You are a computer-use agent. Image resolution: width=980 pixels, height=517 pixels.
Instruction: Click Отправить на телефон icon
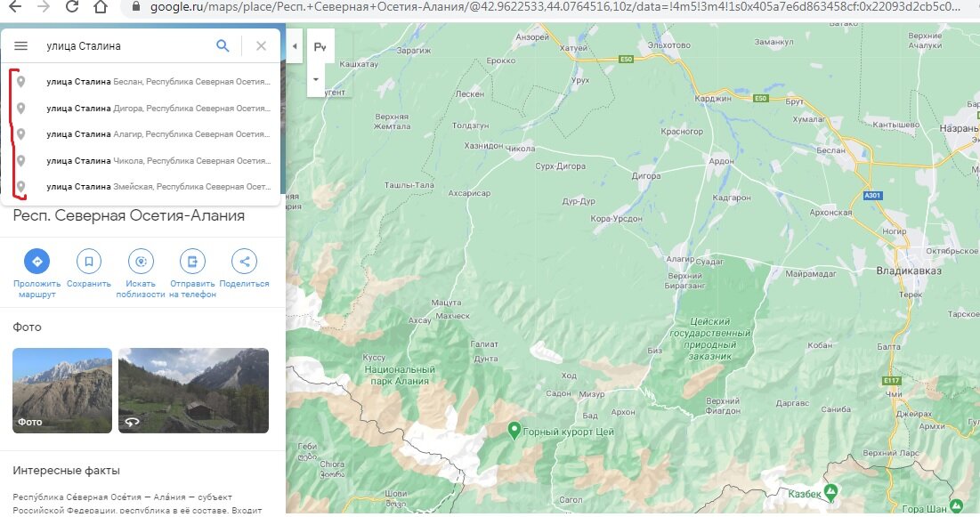(192, 262)
